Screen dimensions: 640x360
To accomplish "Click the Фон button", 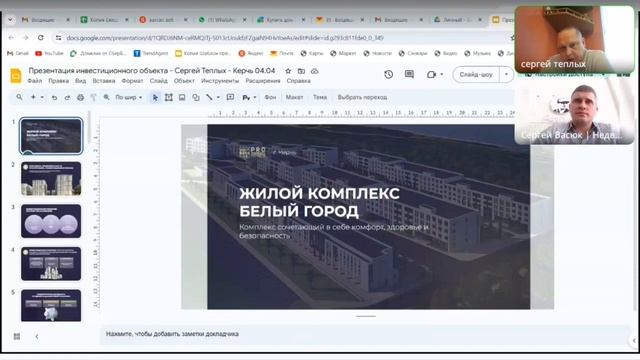I will 270,98.
